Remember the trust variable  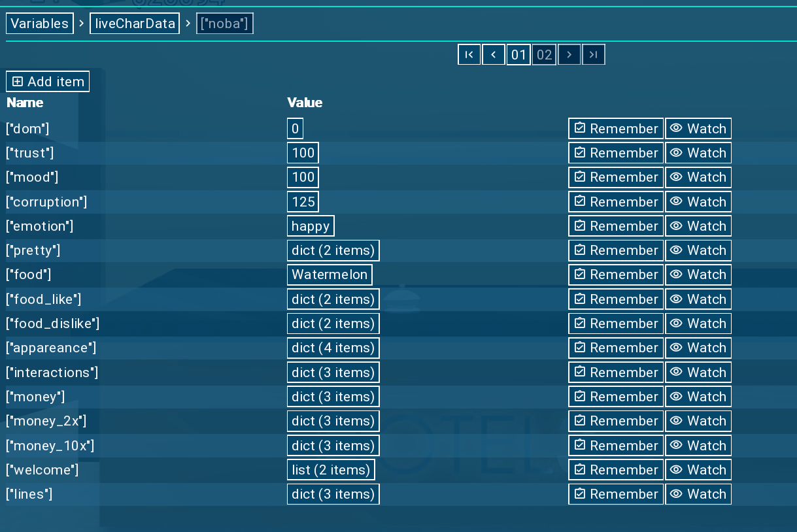point(616,153)
